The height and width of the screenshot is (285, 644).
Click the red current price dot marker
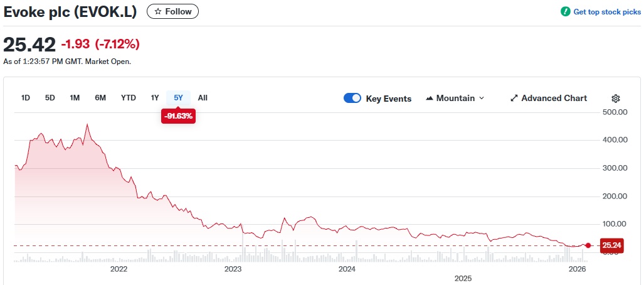(x=588, y=245)
